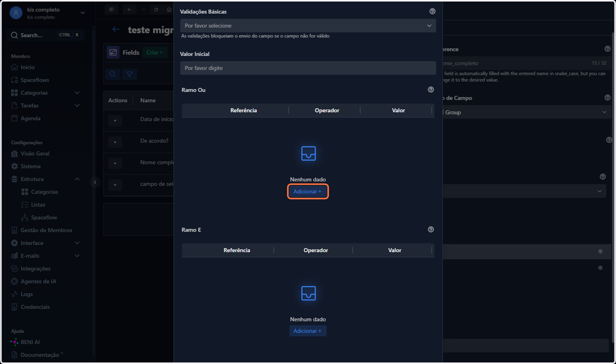Open actions dropdown for campo de sel row
This screenshot has width=616, height=364.
pyautogui.click(x=115, y=185)
